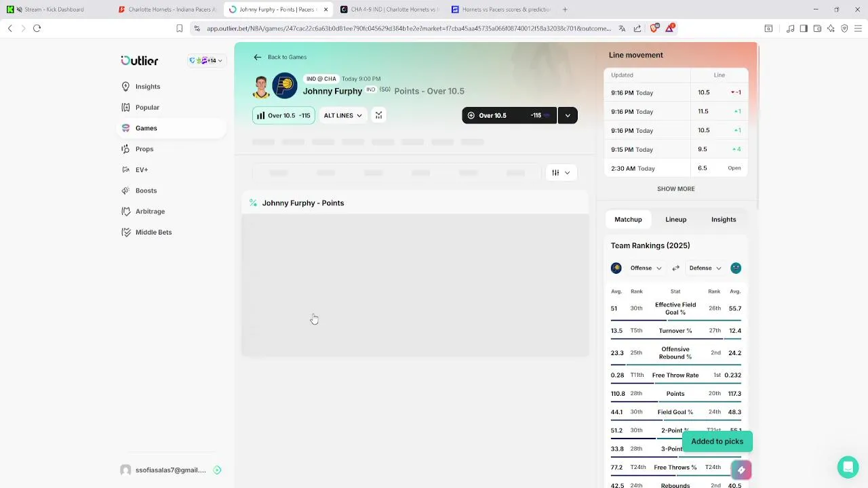This screenshot has height=488, width=868.
Task: Switch to CHA 4-9 IND browser tab
Action: 390,9
